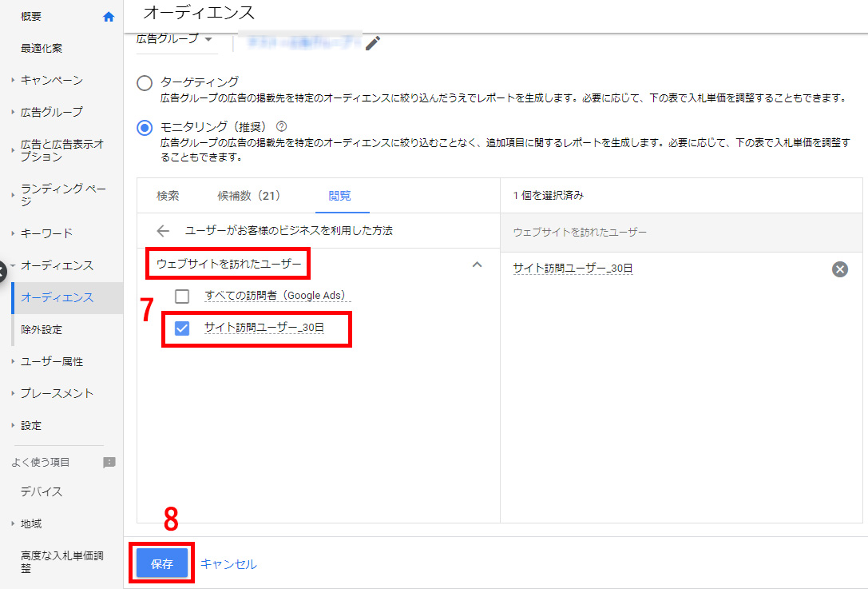Open 最適化案 in the sidebar

point(42,48)
